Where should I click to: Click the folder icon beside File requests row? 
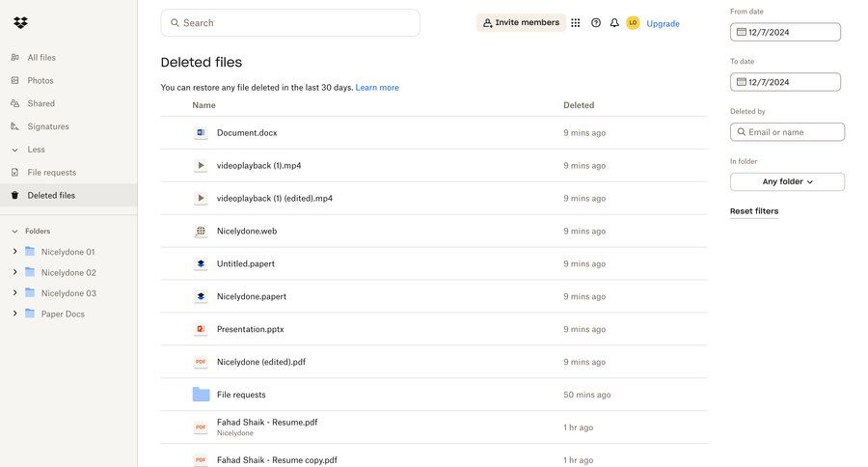coord(201,395)
